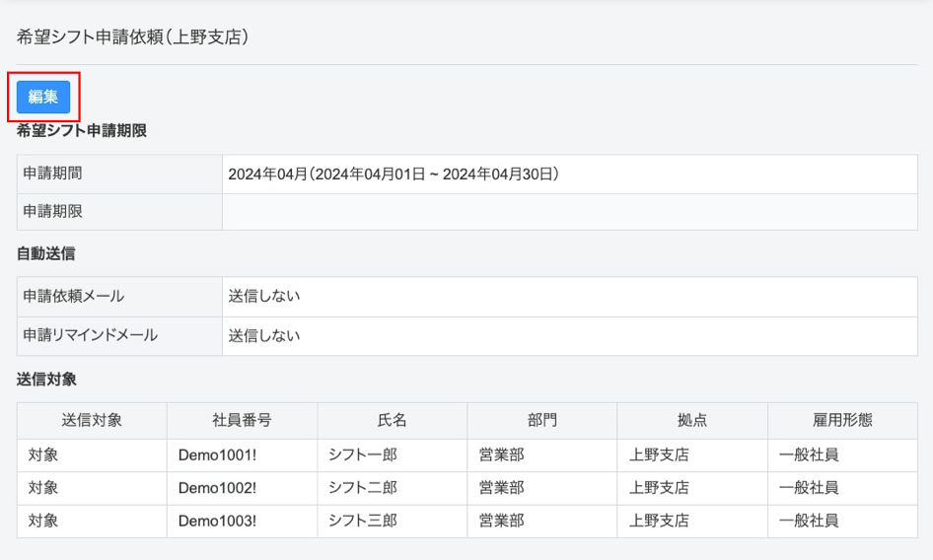
Task: Click the 氏名 column header
Action: pos(392,420)
